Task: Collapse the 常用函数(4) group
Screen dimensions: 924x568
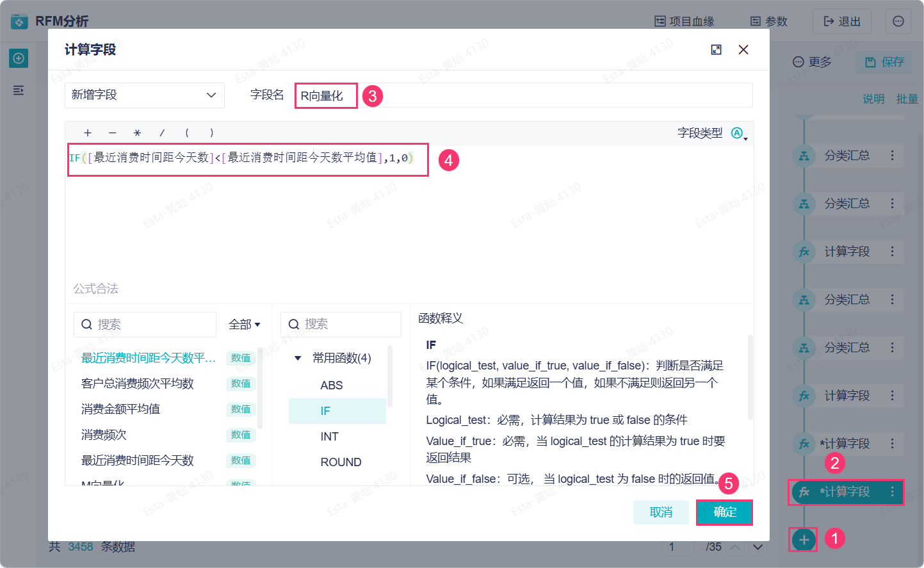Action: (298, 358)
